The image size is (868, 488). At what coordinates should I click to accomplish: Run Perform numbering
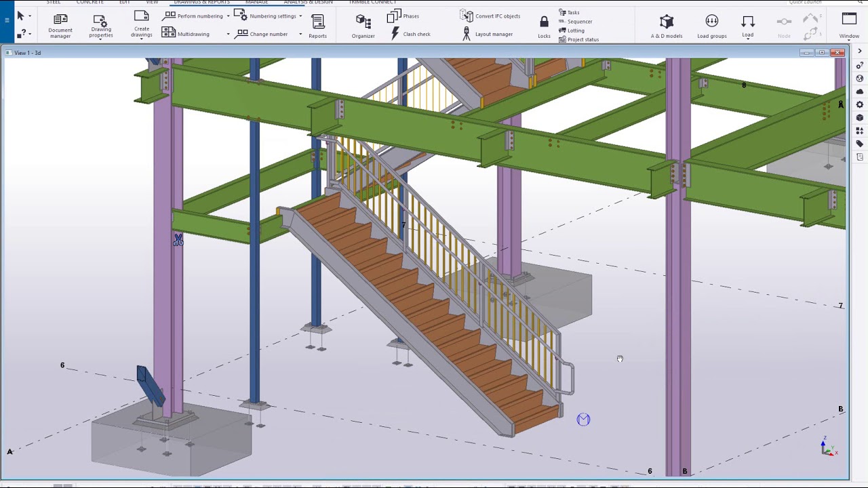click(x=193, y=16)
